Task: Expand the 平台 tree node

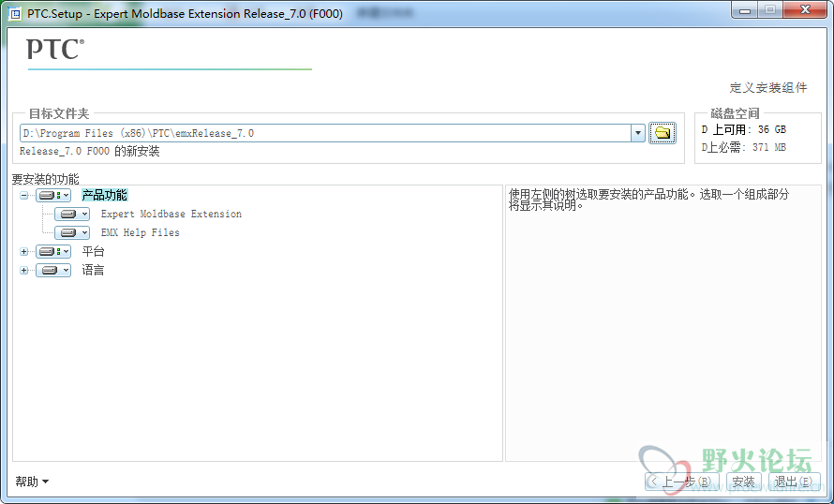Action: (x=24, y=251)
